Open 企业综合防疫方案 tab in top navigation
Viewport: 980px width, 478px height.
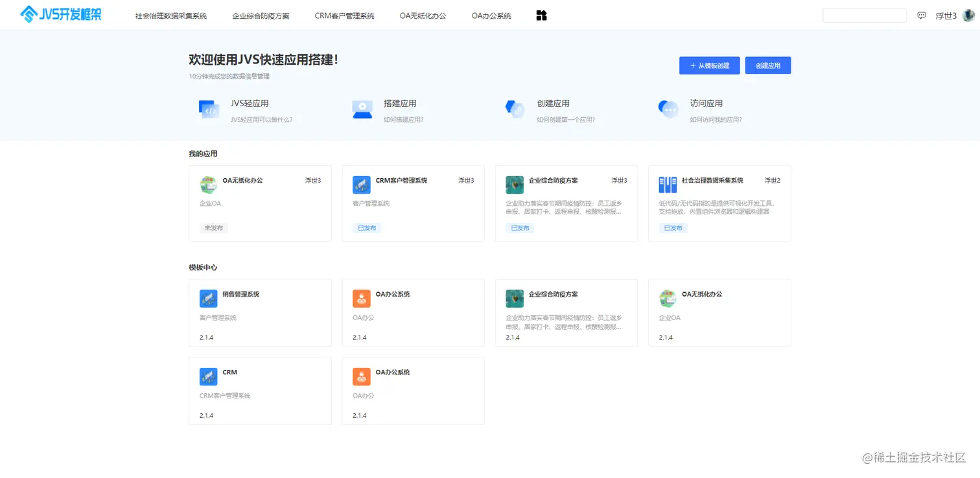[261, 16]
